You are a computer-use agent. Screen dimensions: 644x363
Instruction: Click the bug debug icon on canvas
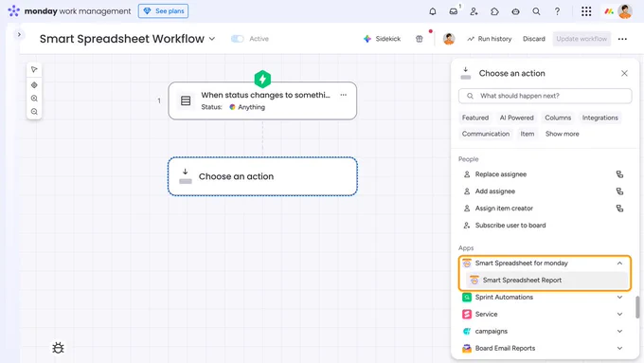point(58,348)
